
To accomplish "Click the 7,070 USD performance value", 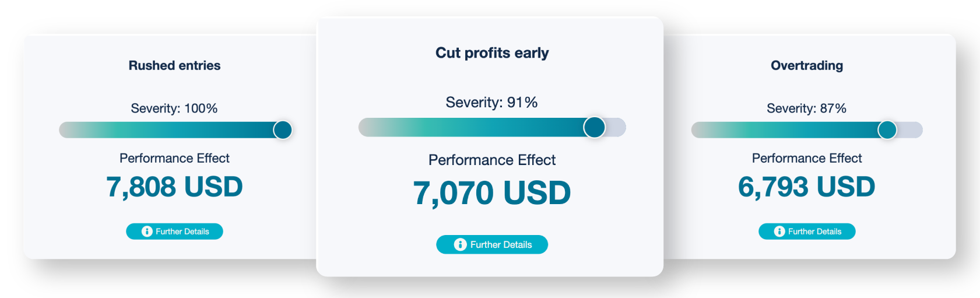I will click(492, 193).
